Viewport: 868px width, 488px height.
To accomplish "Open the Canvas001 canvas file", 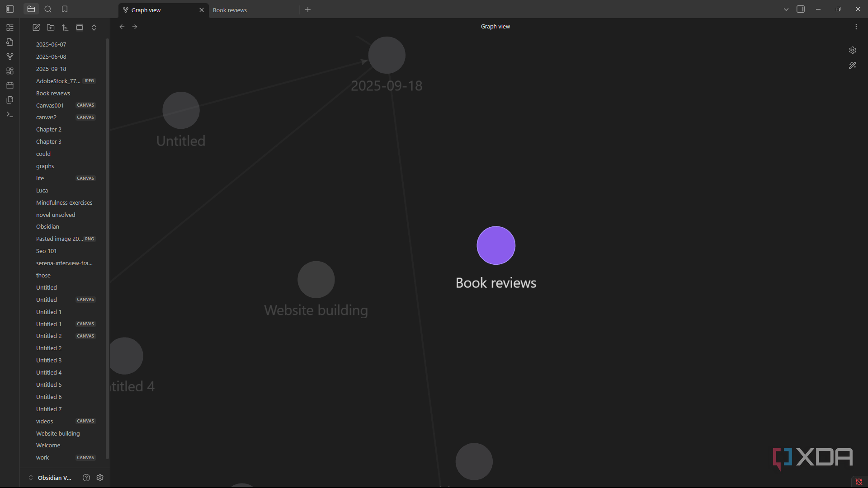I will pos(65,105).
